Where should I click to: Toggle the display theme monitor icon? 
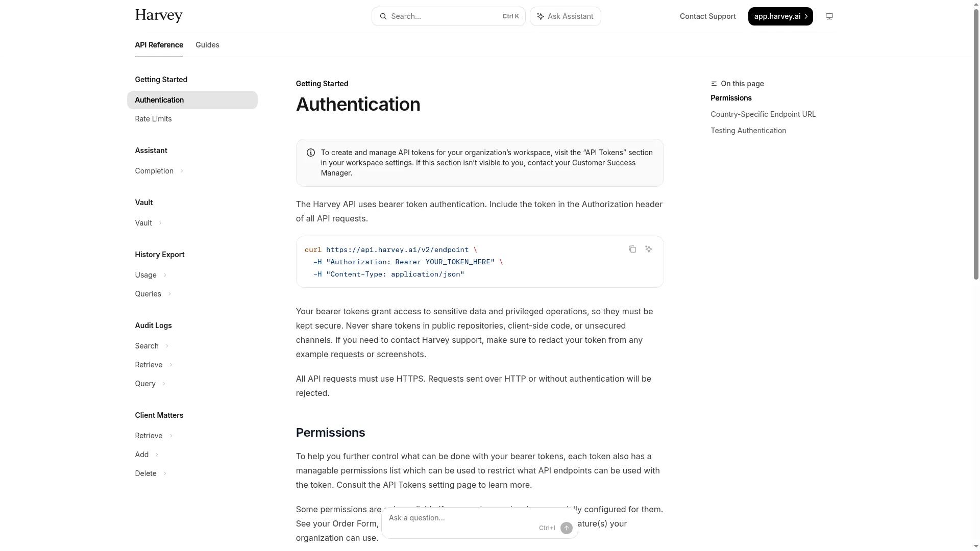[x=829, y=16]
